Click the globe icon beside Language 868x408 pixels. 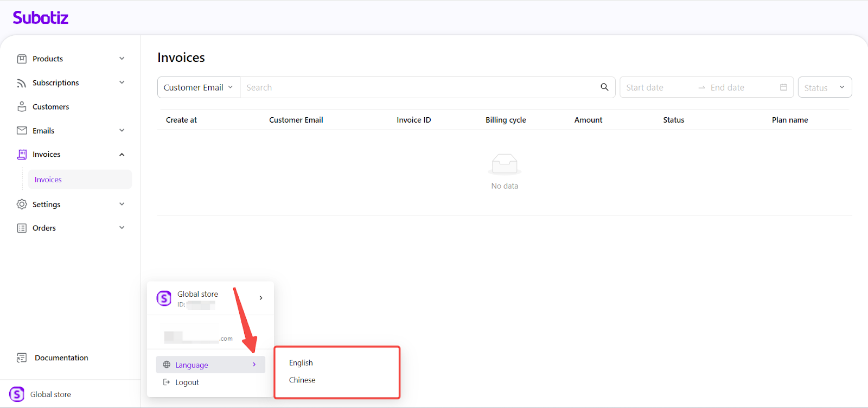coord(167,365)
